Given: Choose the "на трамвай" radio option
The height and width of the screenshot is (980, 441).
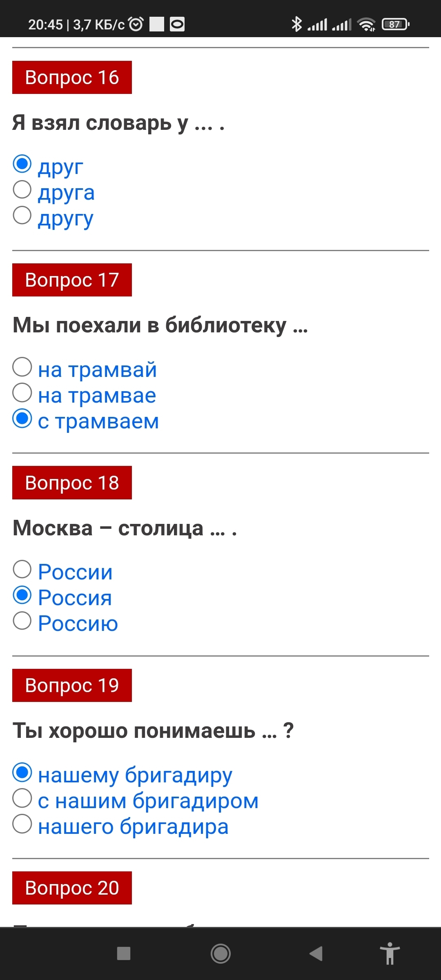Looking at the screenshot, I should 22,367.
